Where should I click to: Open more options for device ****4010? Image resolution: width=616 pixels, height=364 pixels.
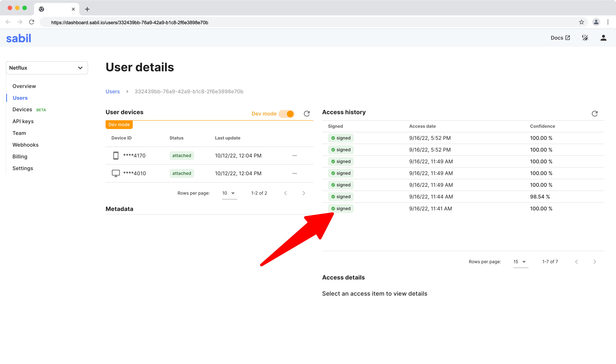[294, 173]
